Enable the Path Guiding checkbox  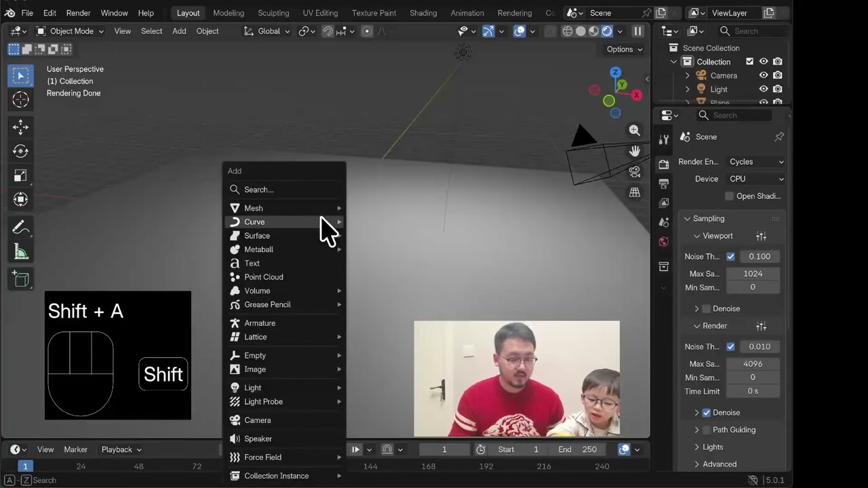pos(706,430)
